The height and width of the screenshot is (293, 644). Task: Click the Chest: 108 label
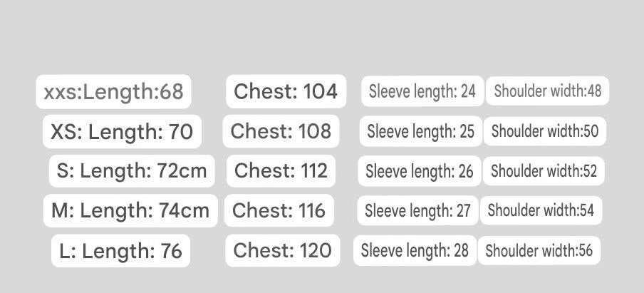[281, 131]
